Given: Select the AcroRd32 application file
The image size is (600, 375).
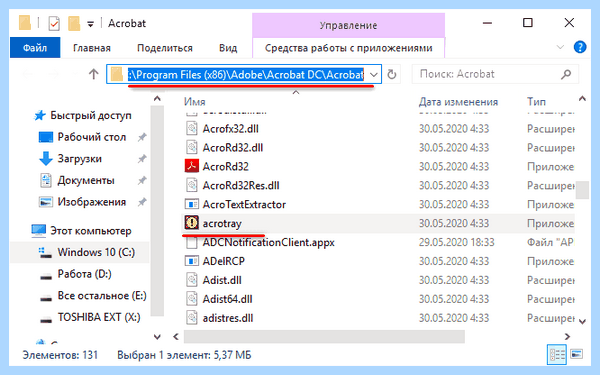Looking at the screenshot, I should point(225,166).
